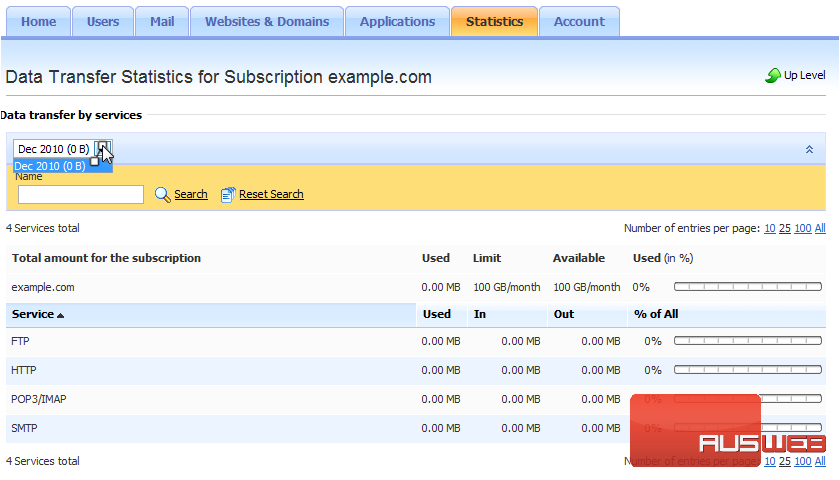Show 25 entries per page at top
This screenshot has width=840, height=480.
tap(785, 228)
